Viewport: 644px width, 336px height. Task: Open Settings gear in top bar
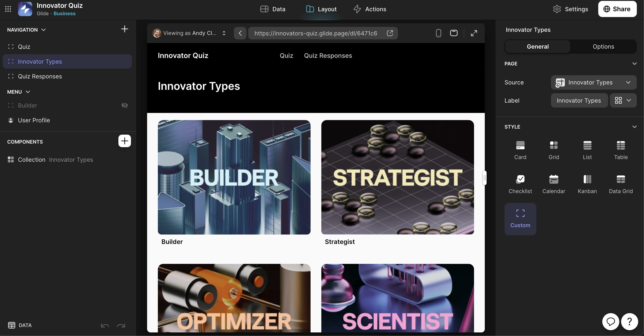(x=570, y=9)
